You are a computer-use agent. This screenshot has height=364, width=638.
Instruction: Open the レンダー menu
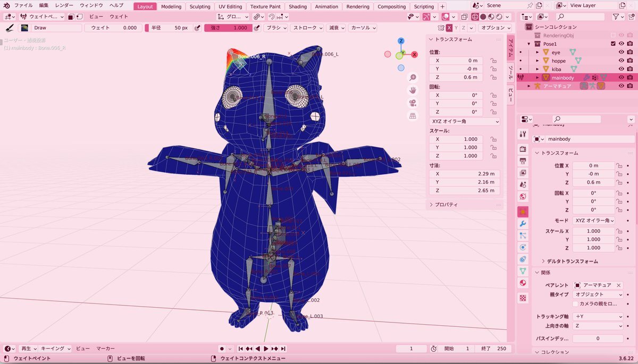coord(64,5)
